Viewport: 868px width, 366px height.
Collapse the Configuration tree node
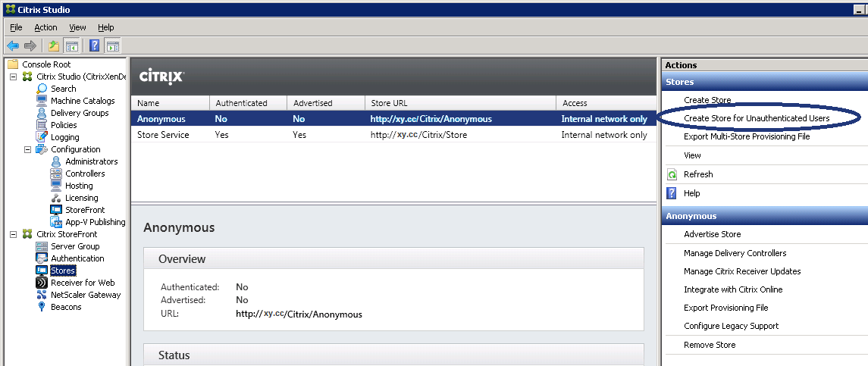coord(28,149)
